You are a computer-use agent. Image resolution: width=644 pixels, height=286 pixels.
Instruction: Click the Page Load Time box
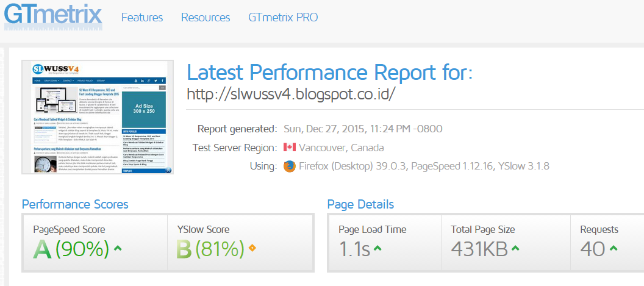[x=385, y=243]
